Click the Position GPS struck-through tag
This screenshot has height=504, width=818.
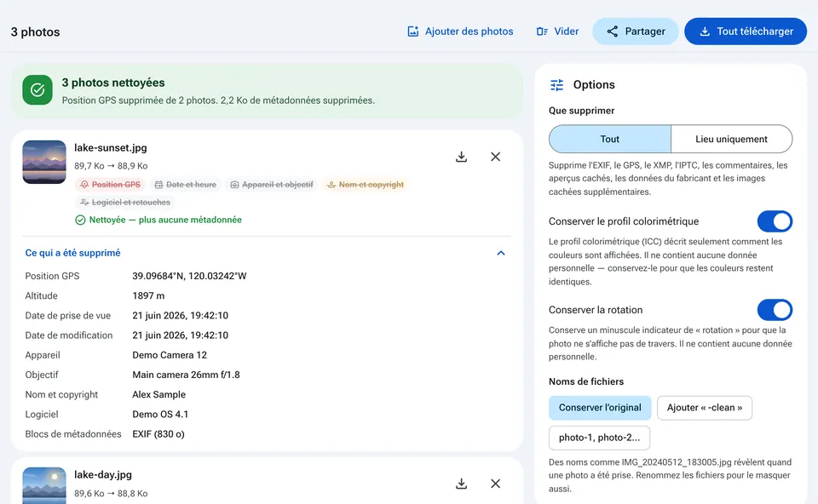[111, 185]
